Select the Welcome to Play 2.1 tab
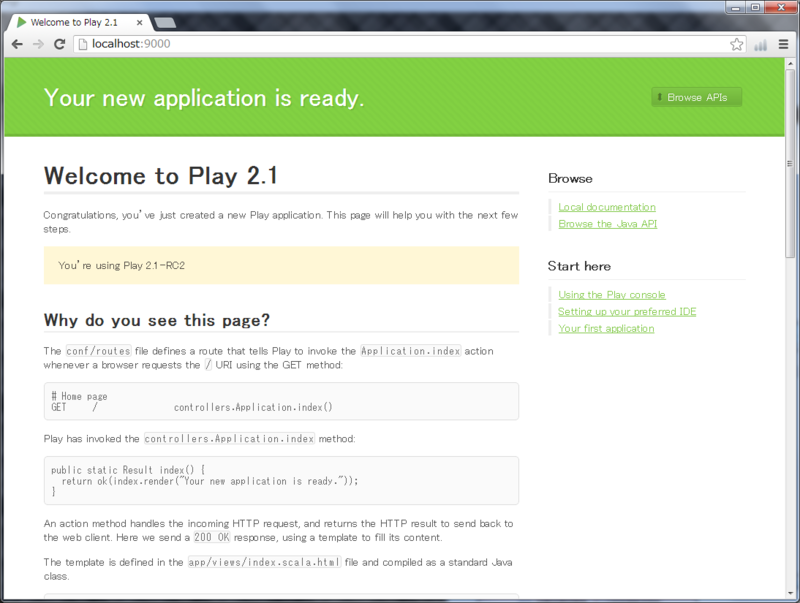 [79, 22]
